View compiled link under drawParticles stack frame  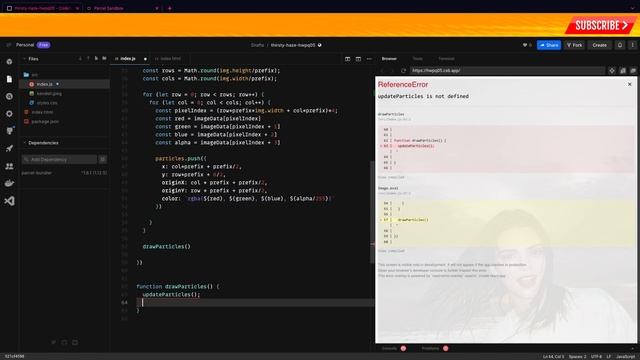pyautogui.click(x=391, y=177)
